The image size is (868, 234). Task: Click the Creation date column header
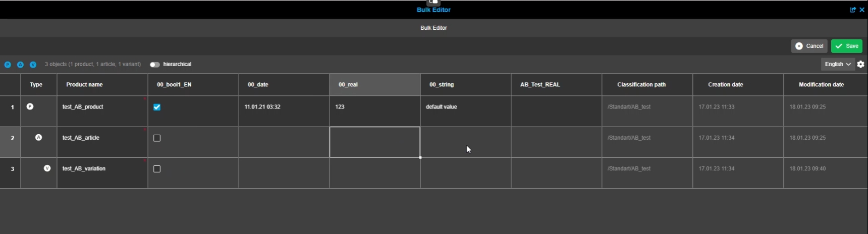[x=738, y=85]
